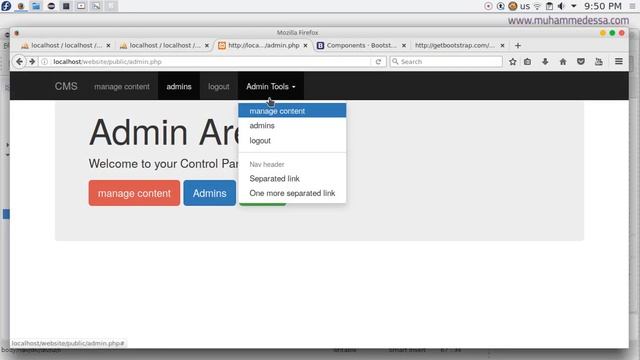This screenshot has height=360, width=640.
Task: Open the file manager from the top panel
Action: [36, 6]
